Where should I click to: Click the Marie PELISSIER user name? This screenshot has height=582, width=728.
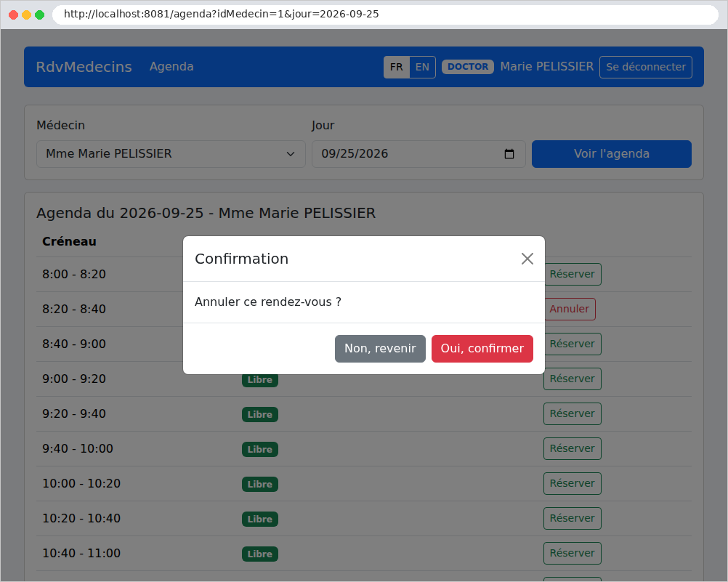pos(547,66)
